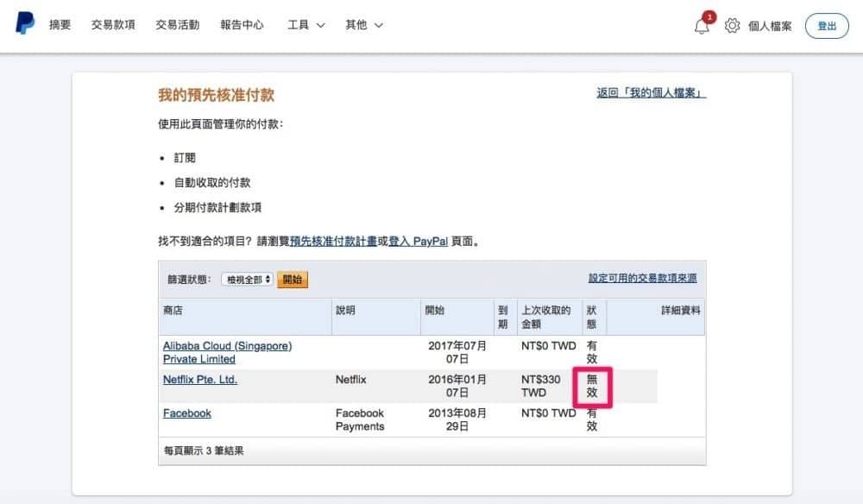
Task: Open the notifications bell icon
Action: tap(702, 25)
